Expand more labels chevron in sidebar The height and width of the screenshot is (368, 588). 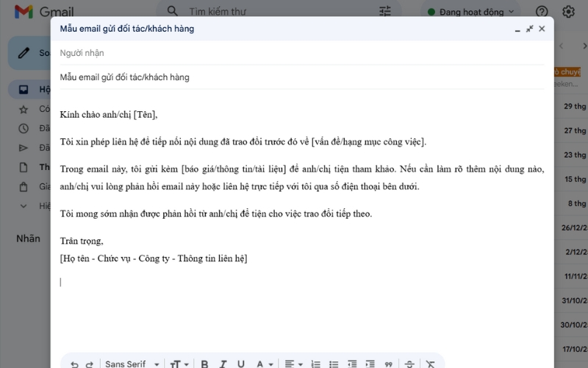(24, 206)
